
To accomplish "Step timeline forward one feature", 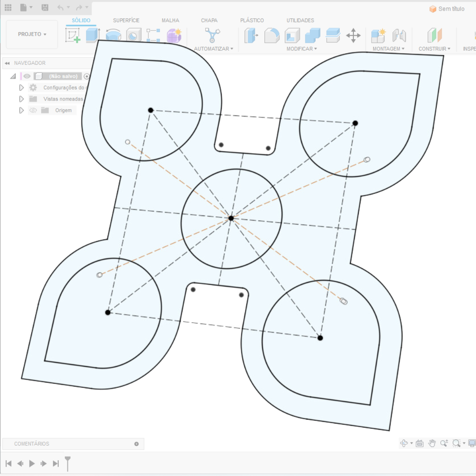I will (44, 464).
